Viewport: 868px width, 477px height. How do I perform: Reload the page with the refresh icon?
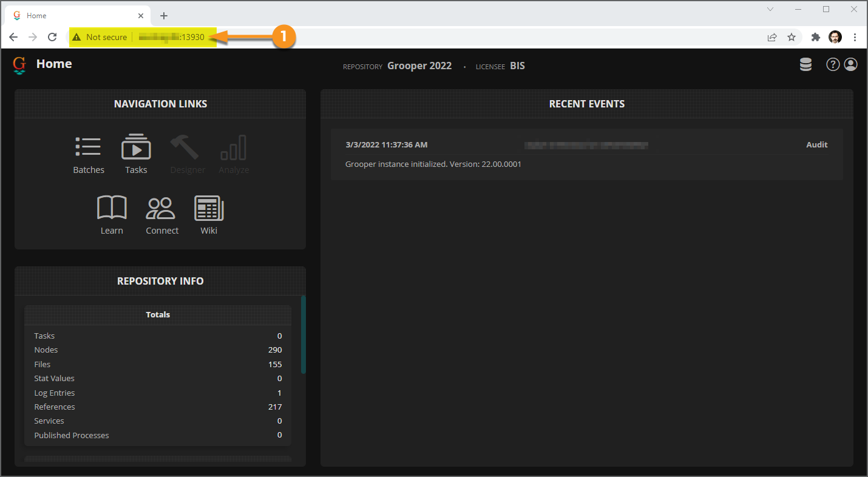52,37
